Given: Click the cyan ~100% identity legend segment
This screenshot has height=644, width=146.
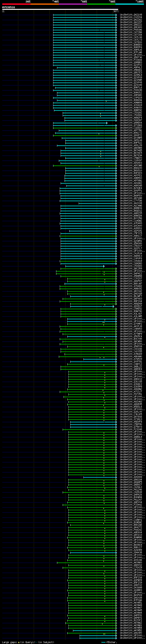Looking at the screenshot, I should 130,4.
